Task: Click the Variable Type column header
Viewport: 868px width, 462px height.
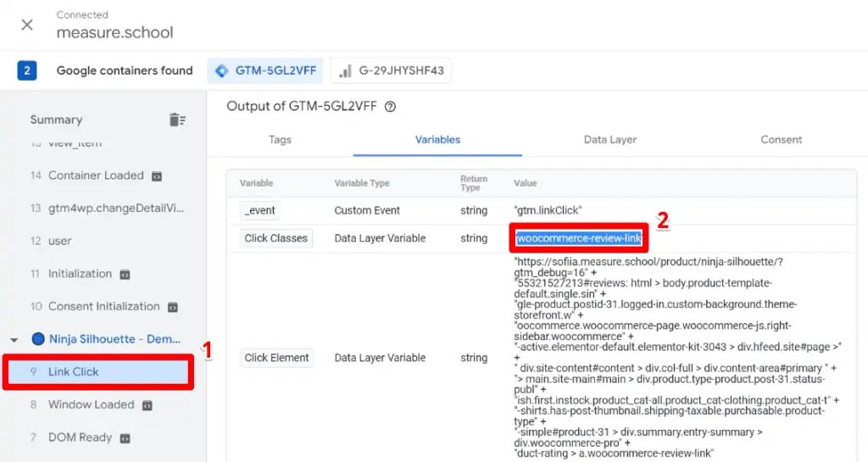Action: [x=362, y=183]
